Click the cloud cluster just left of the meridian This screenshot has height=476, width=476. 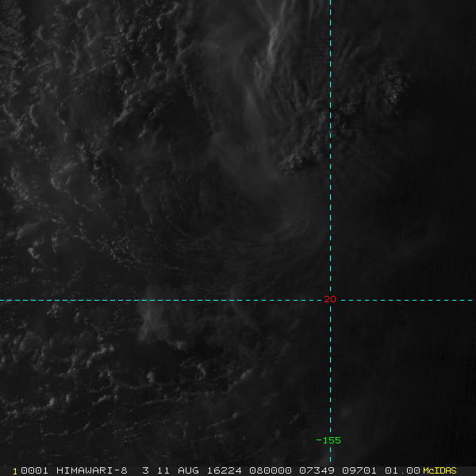coord(296,163)
